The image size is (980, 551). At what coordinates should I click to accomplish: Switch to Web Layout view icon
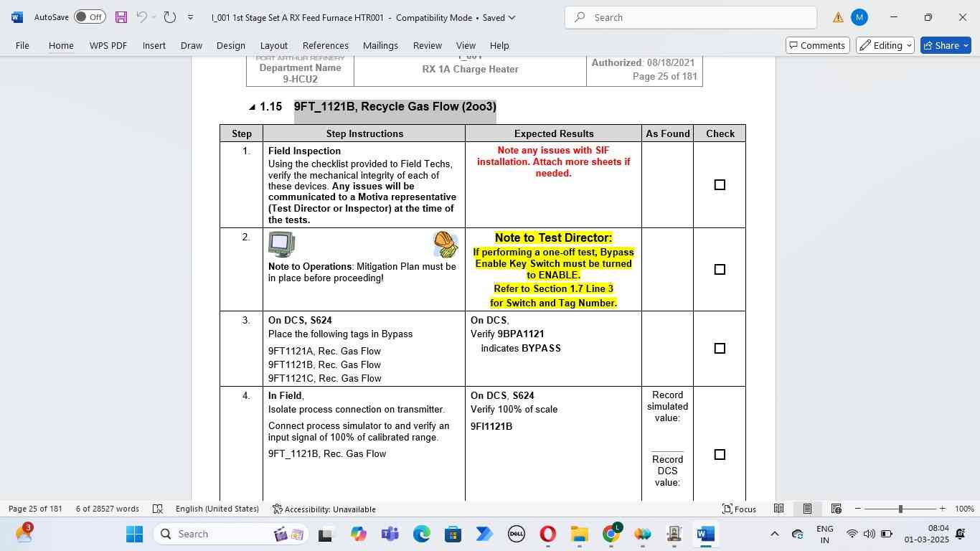pos(836,509)
